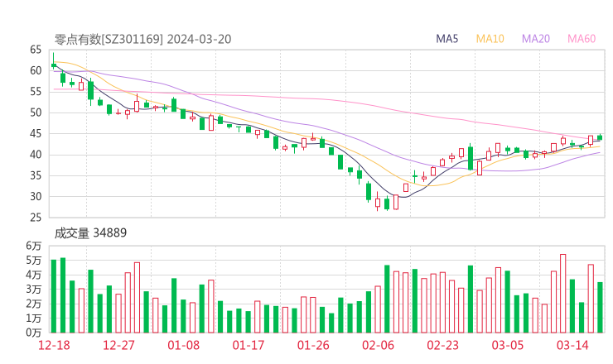Image resolution: width=613 pixels, height=364 pixels.
Task: Click the MA20 legend label
Action: click(x=536, y=39)
